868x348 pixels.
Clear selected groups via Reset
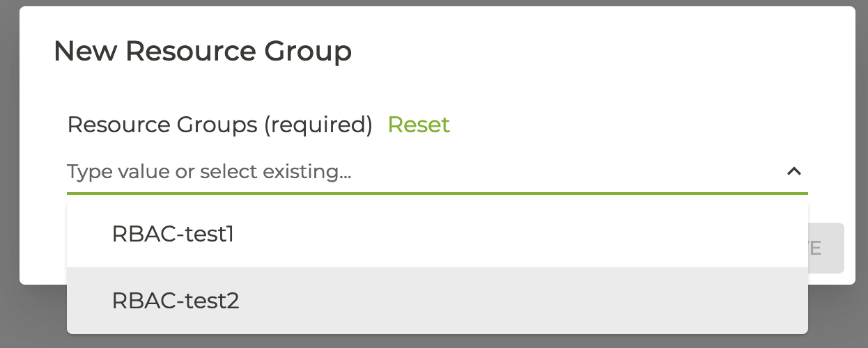tap(419, 125)
